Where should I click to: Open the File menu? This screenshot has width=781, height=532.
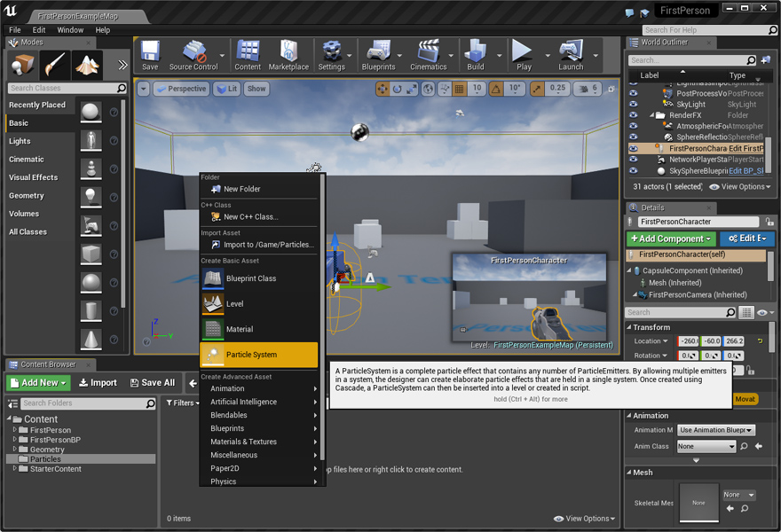[15, 30]
